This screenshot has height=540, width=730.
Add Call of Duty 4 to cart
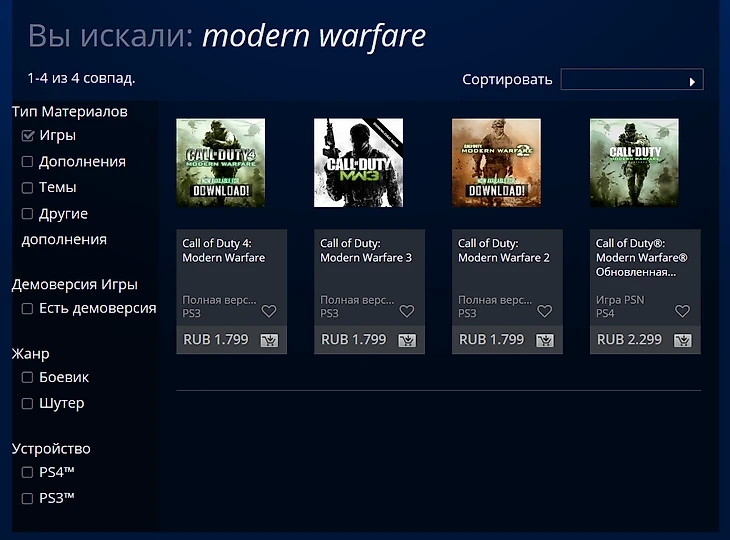coord(269,340)
